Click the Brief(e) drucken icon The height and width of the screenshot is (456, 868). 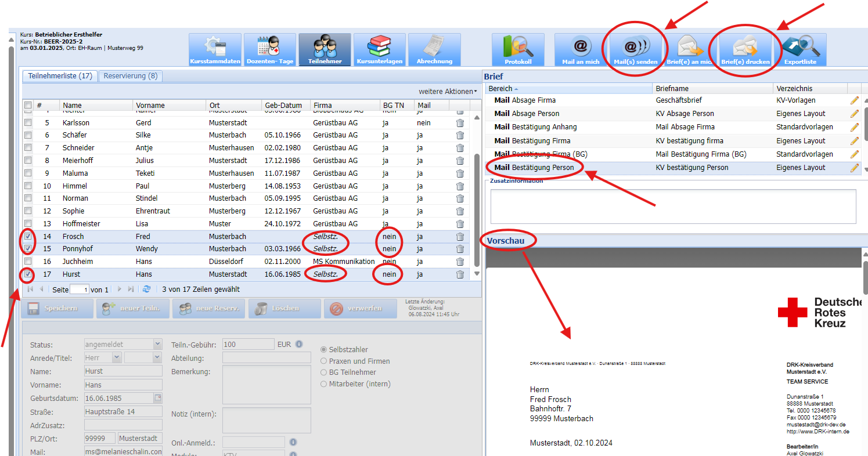pos(745,49)
